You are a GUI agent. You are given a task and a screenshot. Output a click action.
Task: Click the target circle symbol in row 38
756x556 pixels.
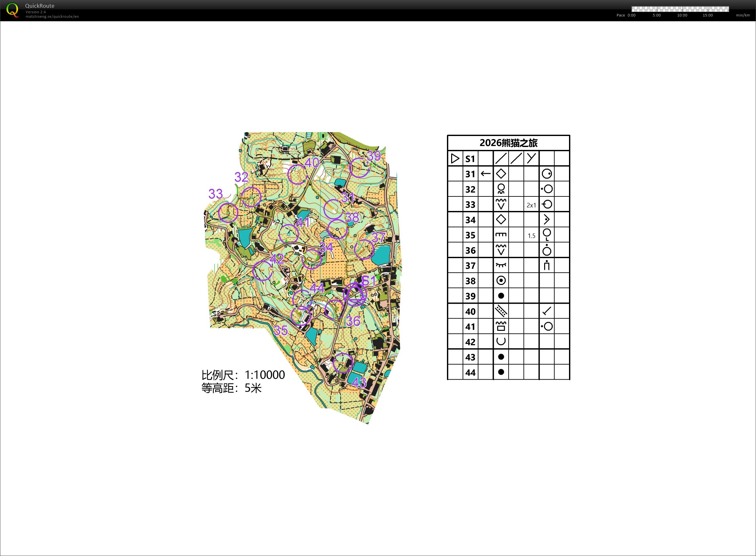coord(501,280)
